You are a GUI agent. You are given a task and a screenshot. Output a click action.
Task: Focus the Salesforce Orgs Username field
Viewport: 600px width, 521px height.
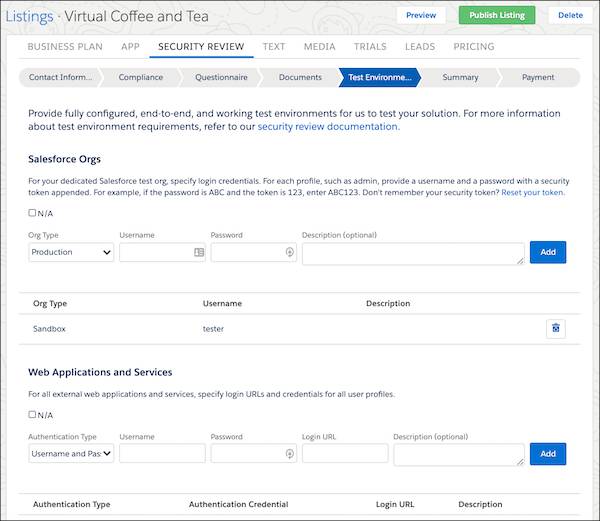tap(162, 252)
